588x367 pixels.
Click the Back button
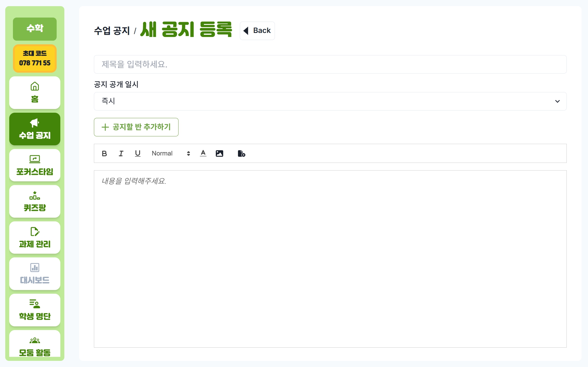pos(257,30)
